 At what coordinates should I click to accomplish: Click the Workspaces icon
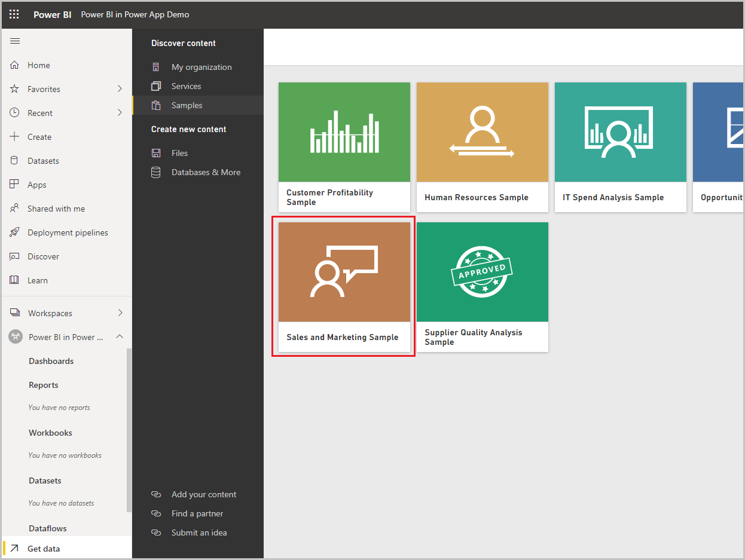[15, 313]
